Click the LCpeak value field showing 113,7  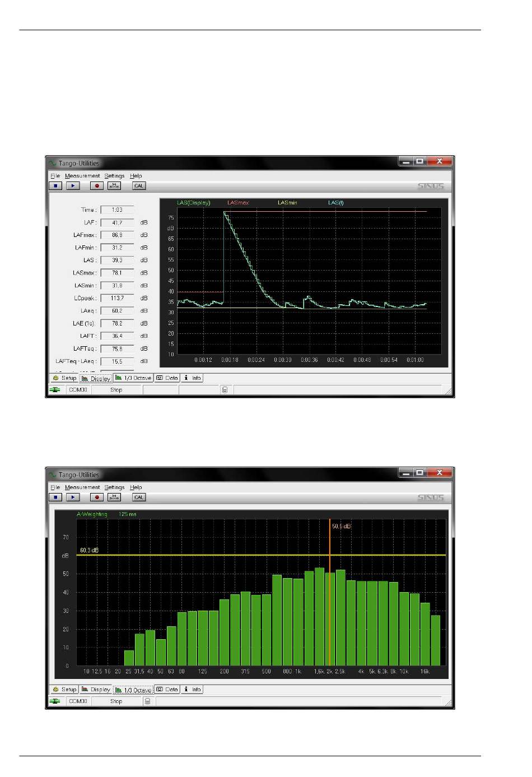(x=117, y=298)
